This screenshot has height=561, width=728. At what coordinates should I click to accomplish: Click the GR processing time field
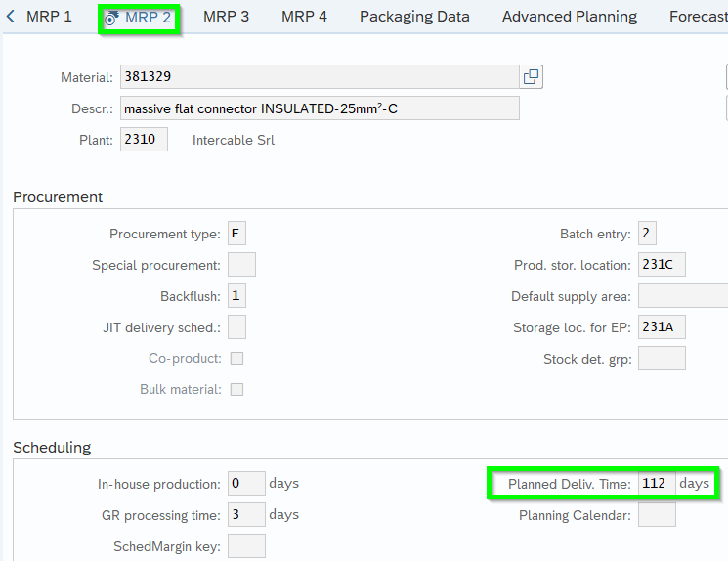247,515
